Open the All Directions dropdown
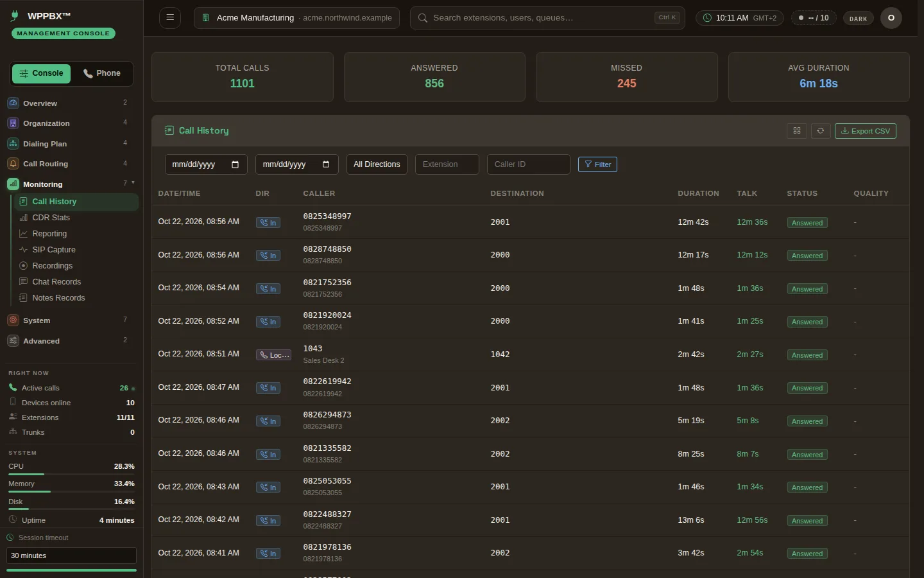Viewport: 924px width, 578px height. (x=377, y=164)
